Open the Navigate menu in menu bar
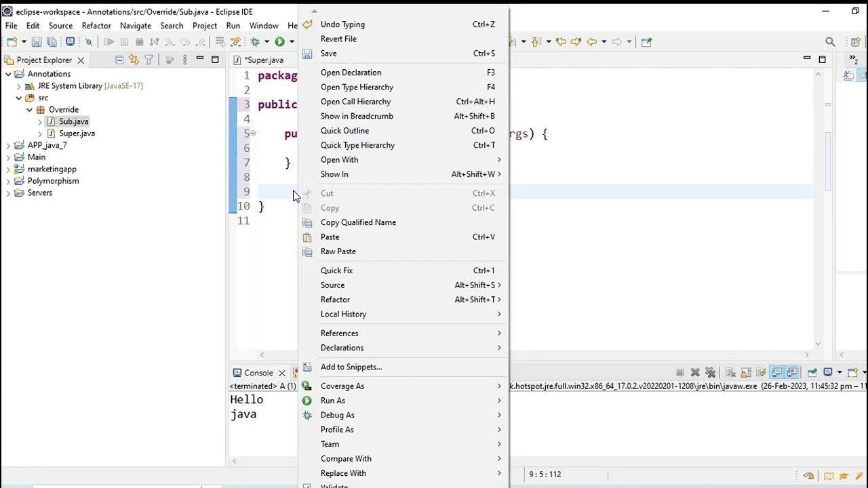This screenshot has height=488, width=868. [x=136, y=26]
